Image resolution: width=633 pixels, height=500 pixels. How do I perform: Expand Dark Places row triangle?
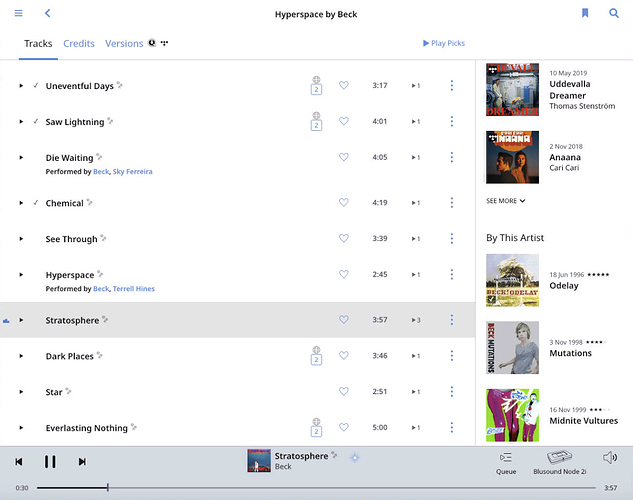tap(21, 356)
